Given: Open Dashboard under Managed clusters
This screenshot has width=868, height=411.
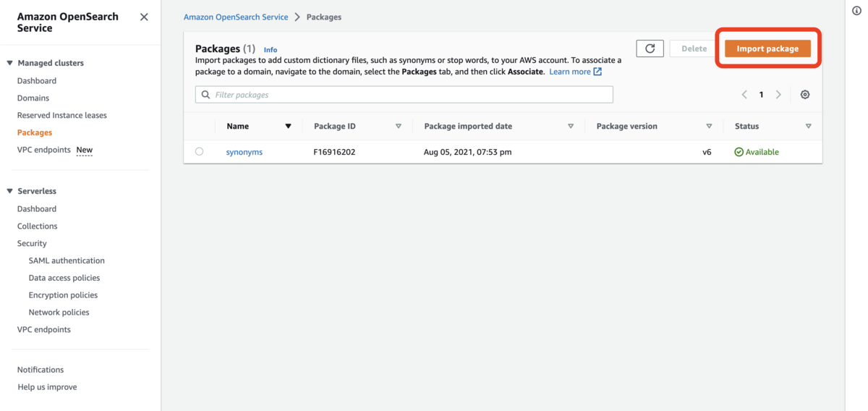Looking at the screenshot, I should (37, 81).
